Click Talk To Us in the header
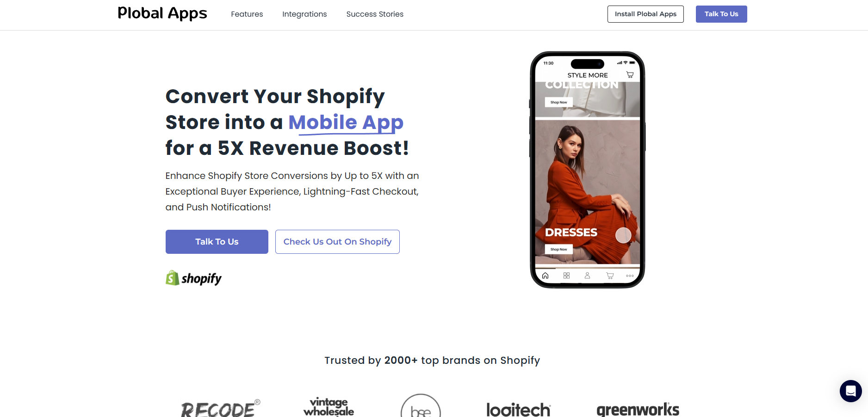 pos(721,14)
